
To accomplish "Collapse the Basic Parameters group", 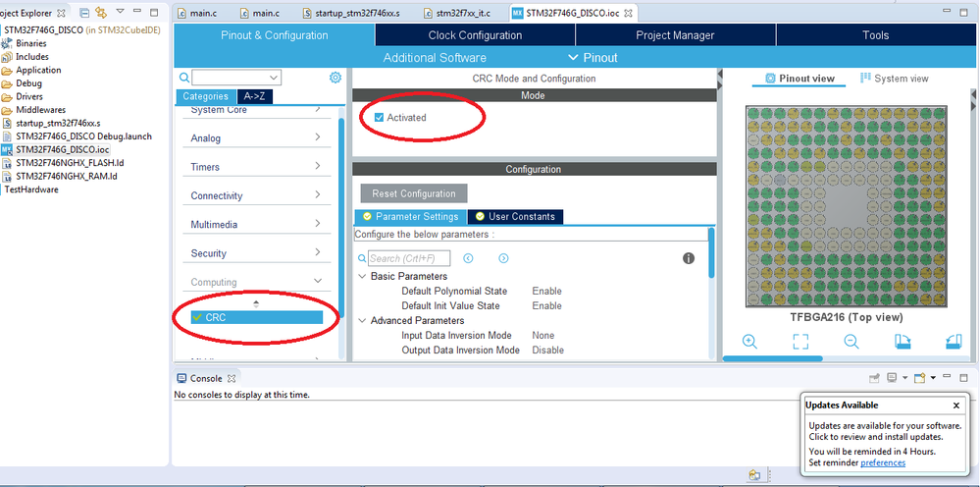I will pos(362,276).
